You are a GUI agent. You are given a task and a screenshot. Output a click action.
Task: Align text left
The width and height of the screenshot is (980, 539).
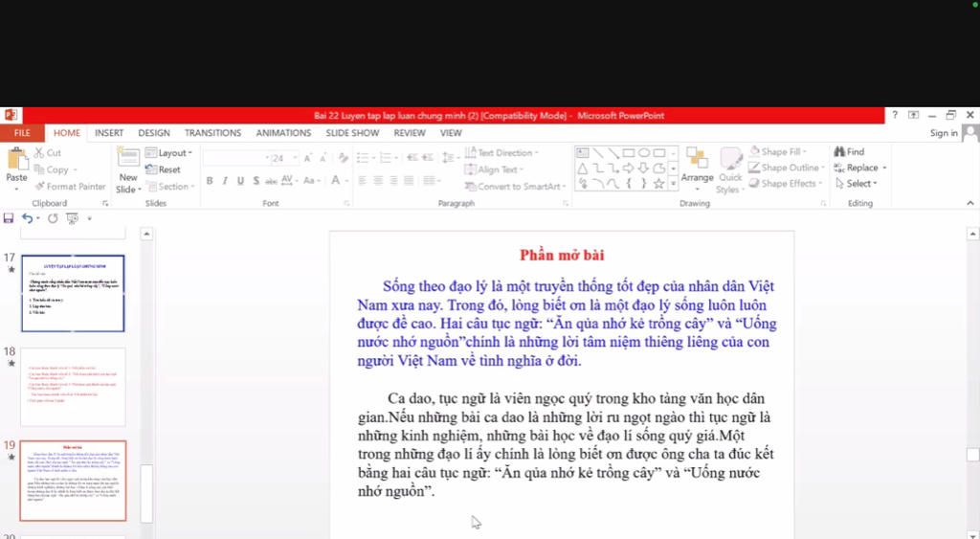point(363,181)
